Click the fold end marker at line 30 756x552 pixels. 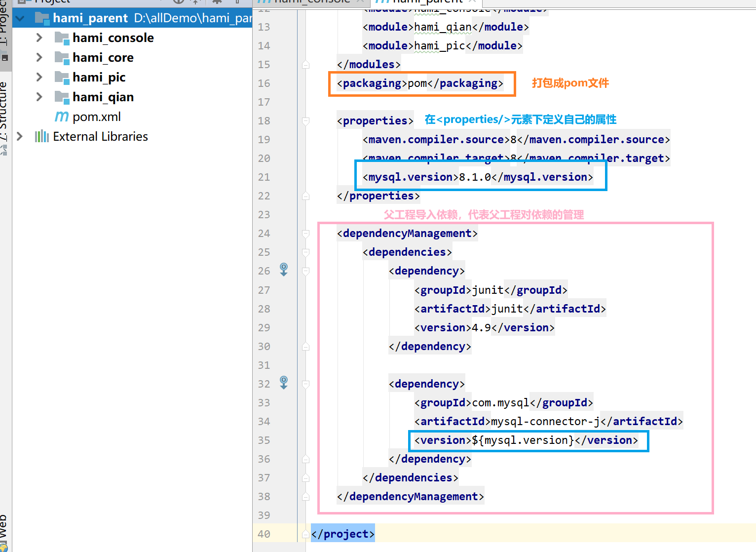pos(305,347)
